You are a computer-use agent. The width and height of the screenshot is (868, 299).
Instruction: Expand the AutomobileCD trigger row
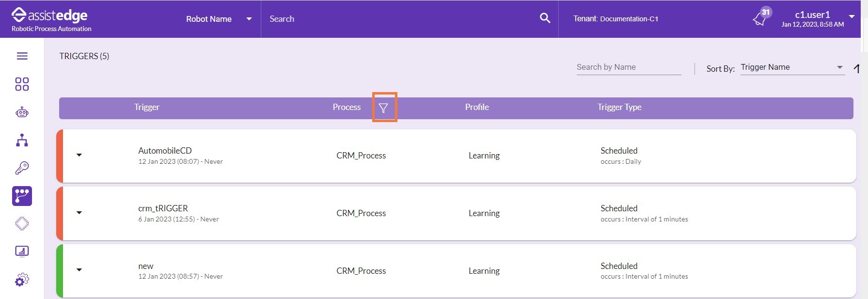point(79,155)
